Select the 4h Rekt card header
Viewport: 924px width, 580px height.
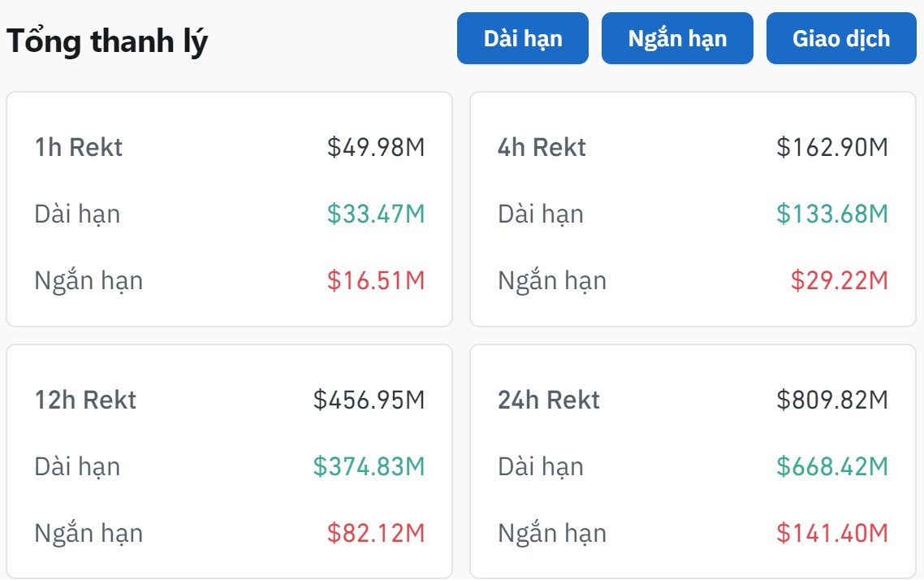(x=542, y=147)
